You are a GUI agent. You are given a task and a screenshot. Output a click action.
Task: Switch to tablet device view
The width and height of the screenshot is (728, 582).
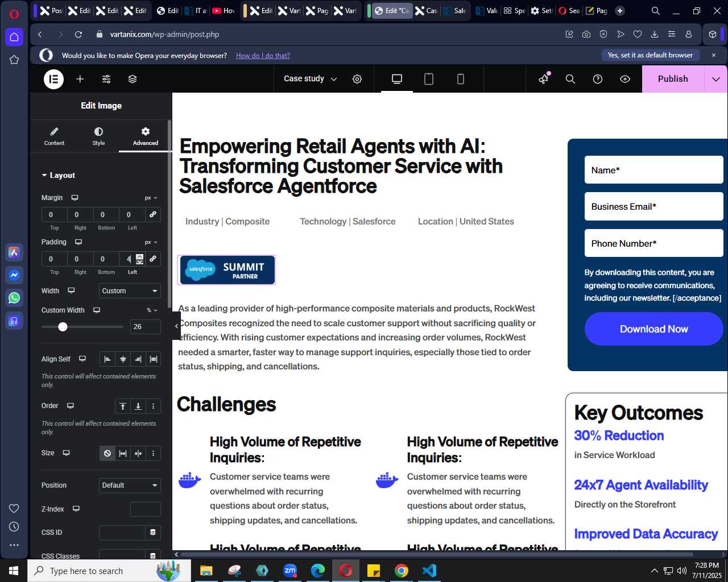[429, 79]
